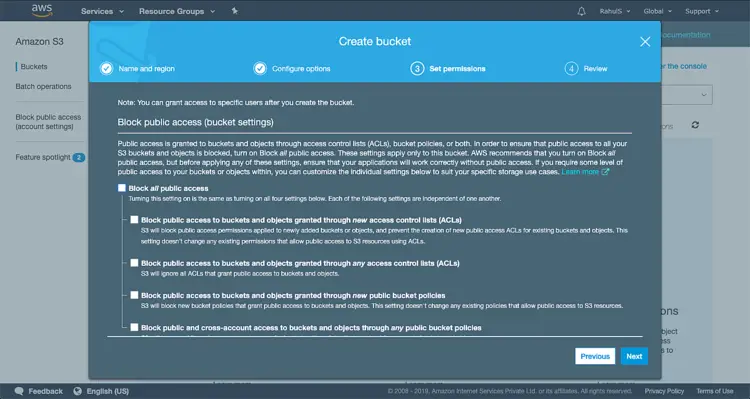Click English (US) language selector

[108, 391]
